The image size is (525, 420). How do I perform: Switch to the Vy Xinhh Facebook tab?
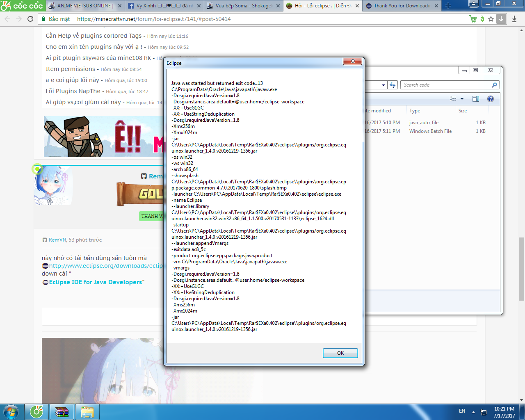click(164, 6)
